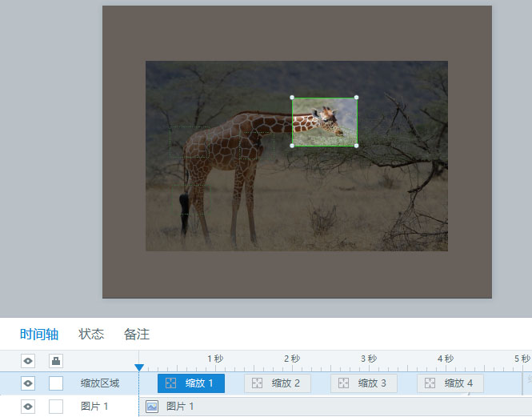Click the bottom-right handle of zoom region
The height and width of the screenshot is (417, 532).
[356, 146]
